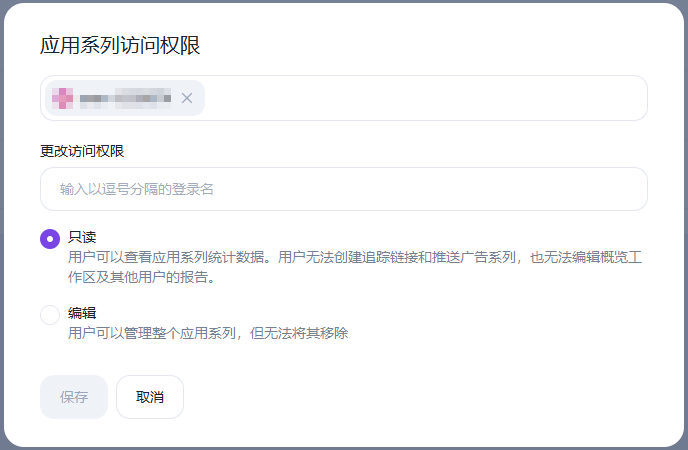Click the 更改访问权限 label
This screenshot has width=688, height=450.
point(82,151)
